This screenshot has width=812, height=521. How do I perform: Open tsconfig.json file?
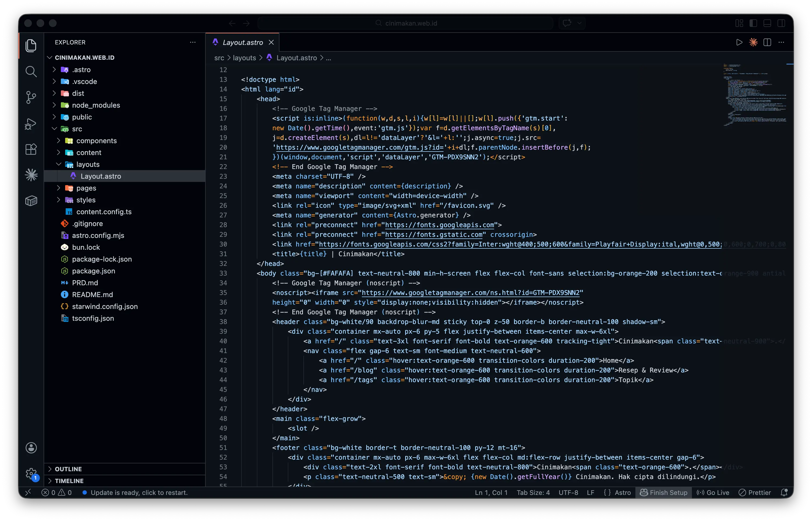(125, 318)
